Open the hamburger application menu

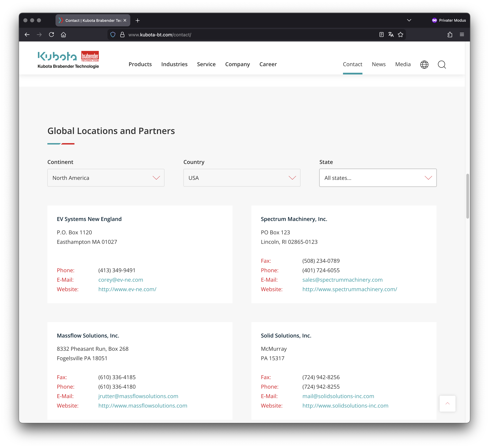tap(462, 35)
